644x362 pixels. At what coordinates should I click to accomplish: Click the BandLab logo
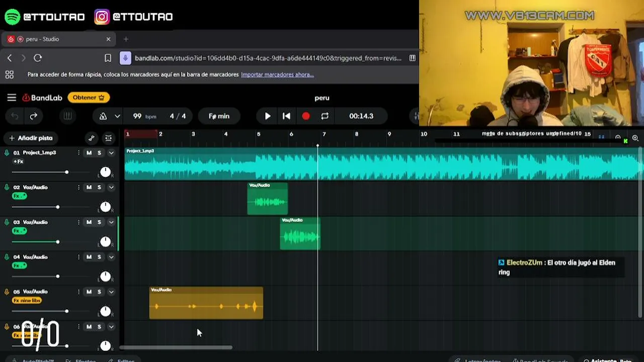coord(42,98)
